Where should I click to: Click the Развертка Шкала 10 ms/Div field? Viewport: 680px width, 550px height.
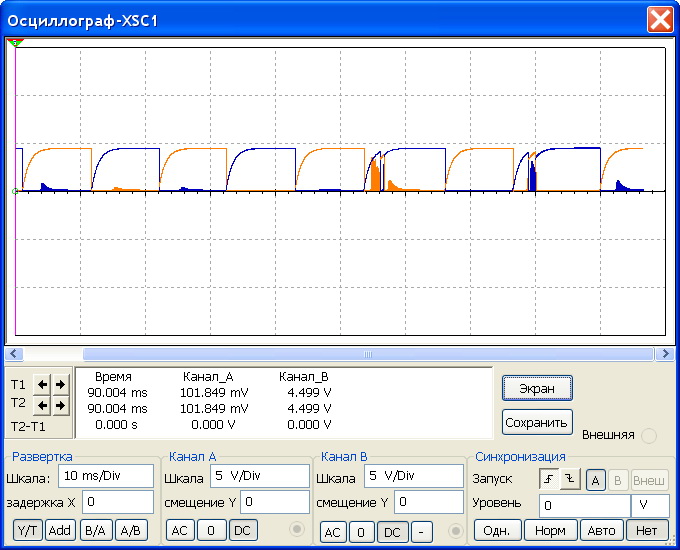click(x=106, y=476)
